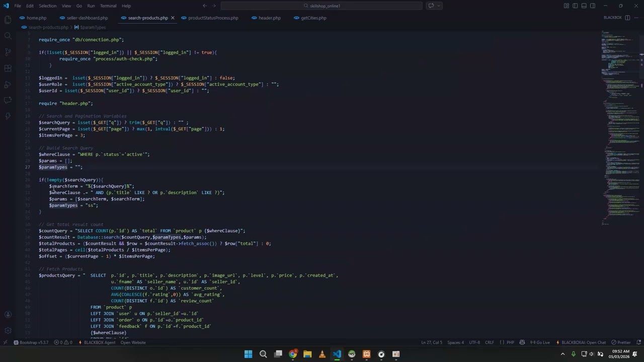Open Source Control view in activity bar
Screen dimensions: 644x362
pyautogui.click(x=8, y=52)
